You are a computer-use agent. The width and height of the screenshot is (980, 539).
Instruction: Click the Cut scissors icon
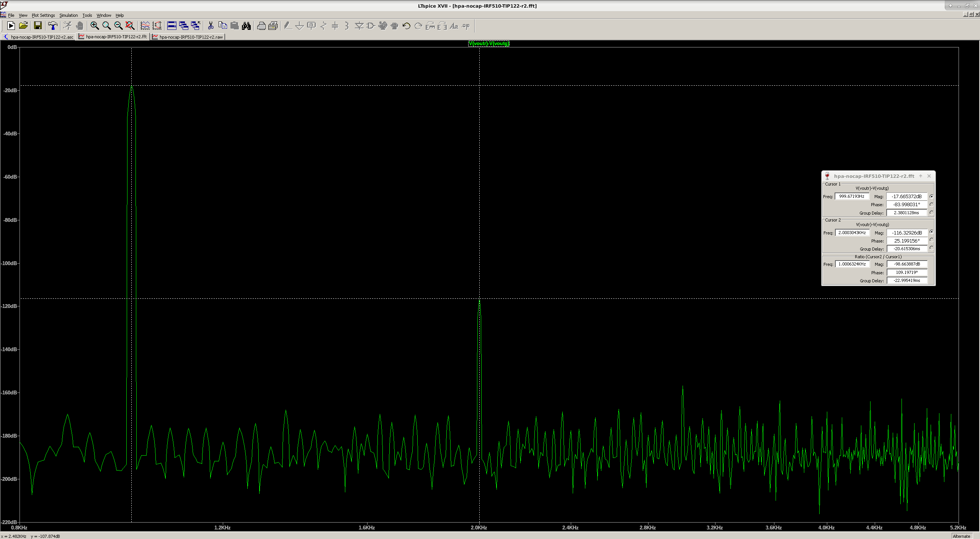tap(211, 26)
